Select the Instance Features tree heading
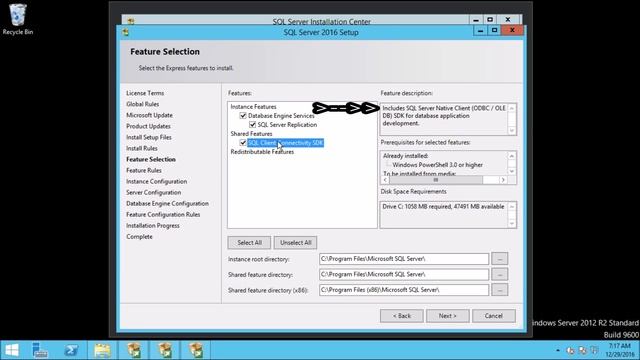Viewport: 640px width, 360px height. tap(253, 107)
